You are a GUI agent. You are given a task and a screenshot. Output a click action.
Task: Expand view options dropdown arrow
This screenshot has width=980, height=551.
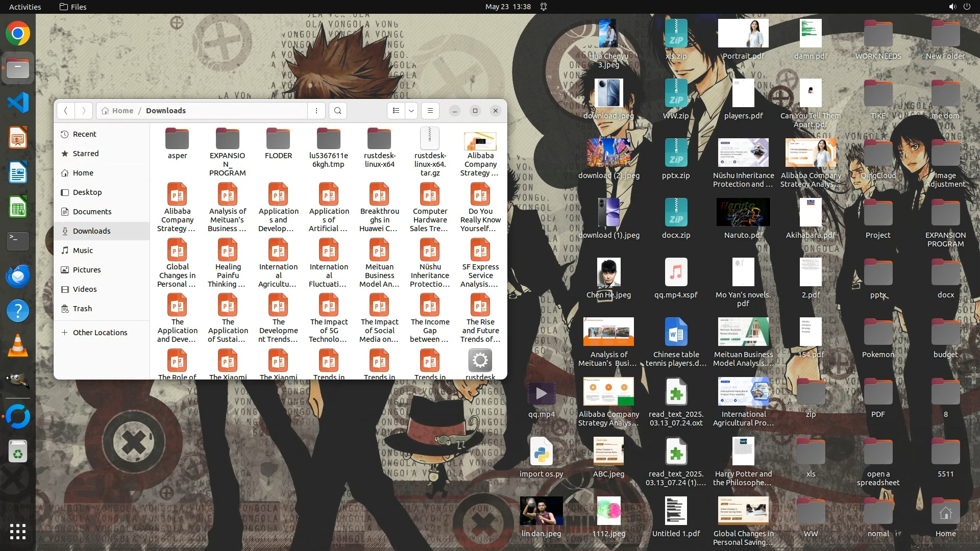click(411, 111)
